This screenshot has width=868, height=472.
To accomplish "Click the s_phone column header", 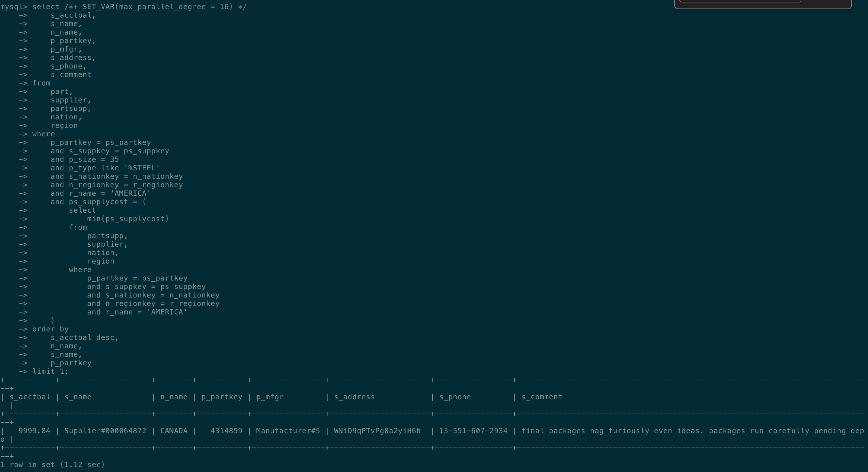I will (x=455, y=397).
